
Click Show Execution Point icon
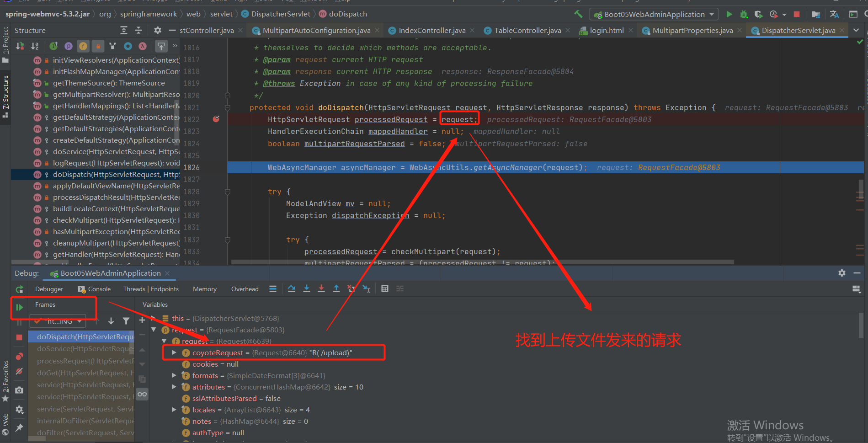click(273, 288)
